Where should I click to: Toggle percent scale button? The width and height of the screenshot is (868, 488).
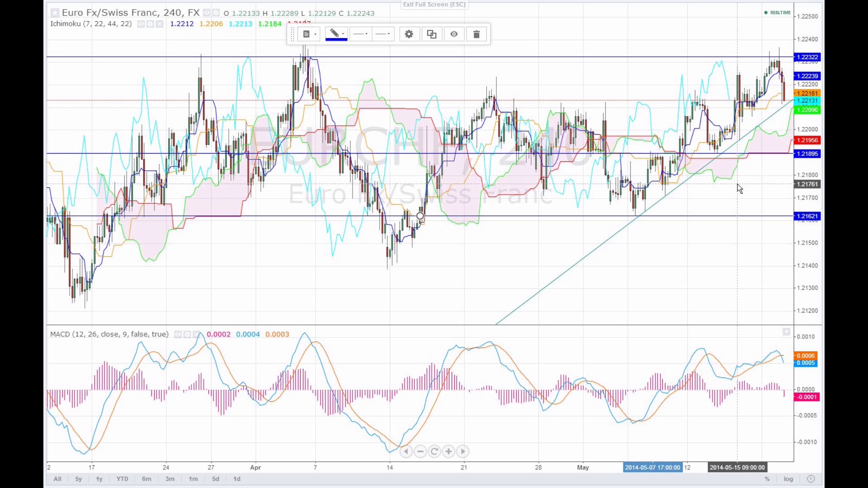767,479
